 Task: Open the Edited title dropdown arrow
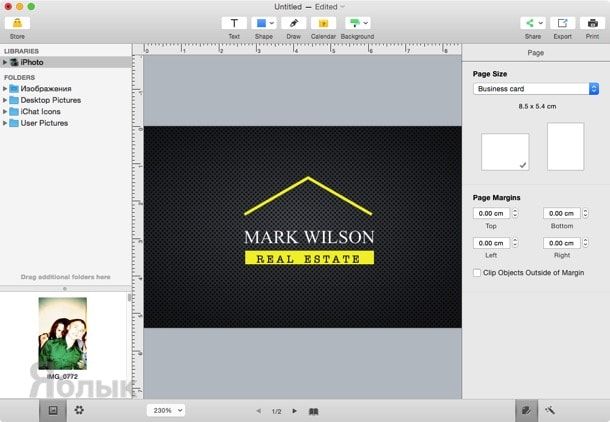pos(342,7)
